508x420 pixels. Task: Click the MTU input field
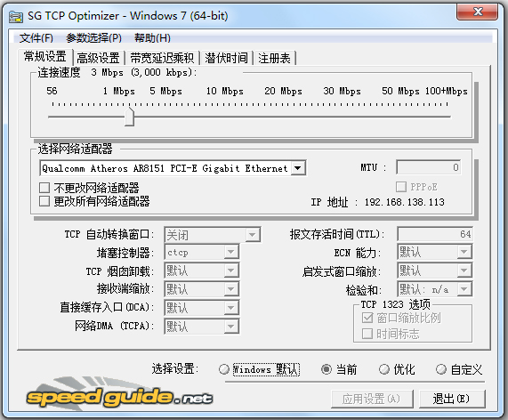click(x=429, y=167)
